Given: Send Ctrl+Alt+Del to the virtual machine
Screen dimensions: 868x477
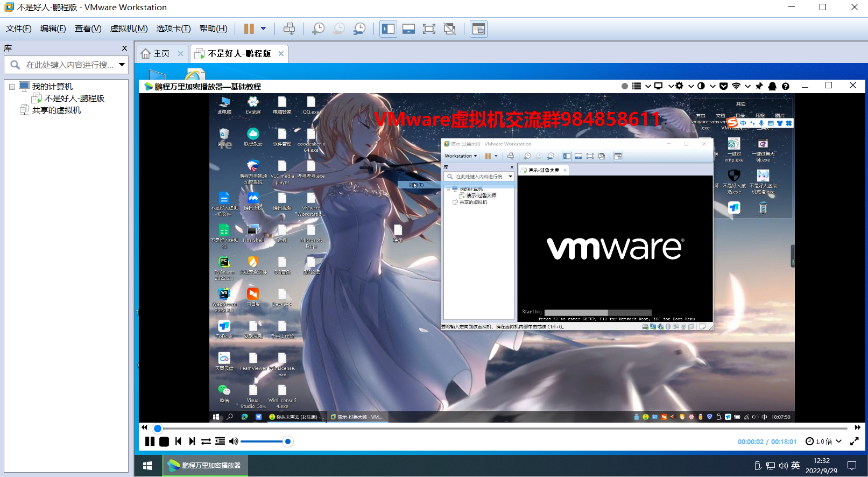Looking at the screenshot, I should [x=289, y=29].
